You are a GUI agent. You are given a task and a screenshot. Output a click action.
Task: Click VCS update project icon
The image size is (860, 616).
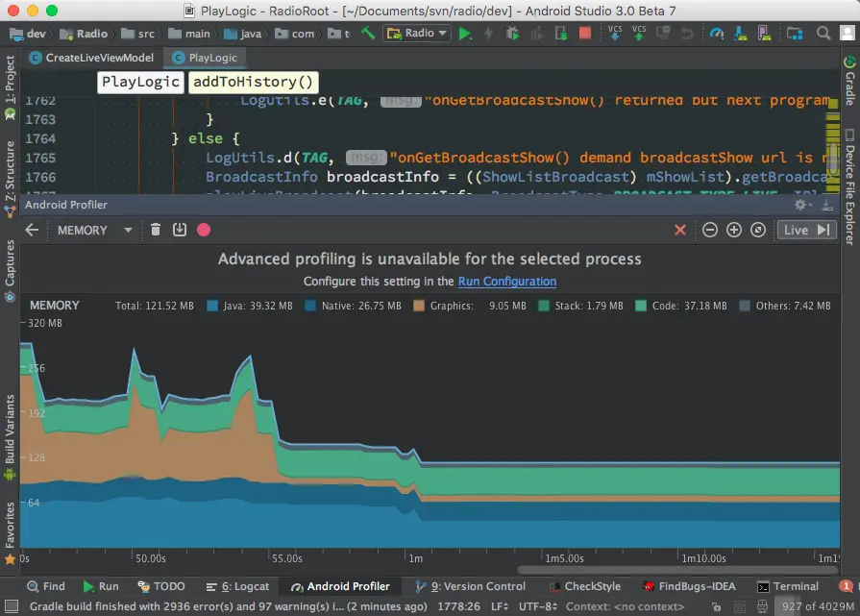coord(615,33)
